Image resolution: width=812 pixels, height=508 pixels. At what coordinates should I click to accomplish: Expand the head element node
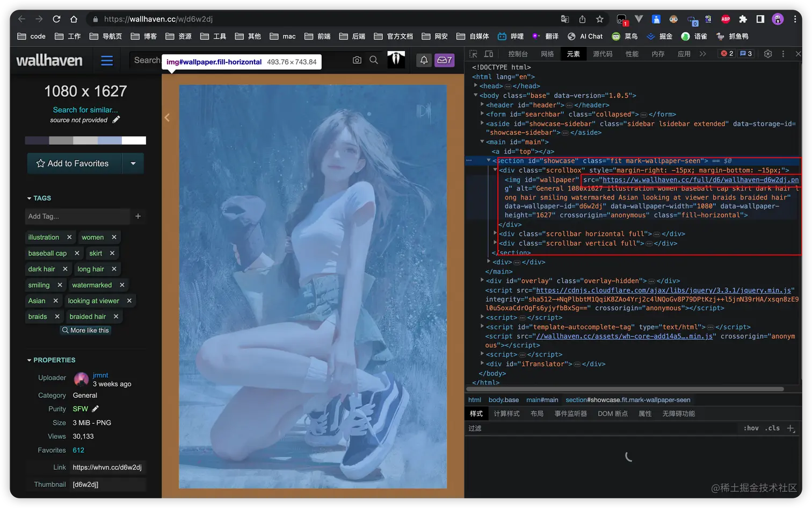point(476,85)
